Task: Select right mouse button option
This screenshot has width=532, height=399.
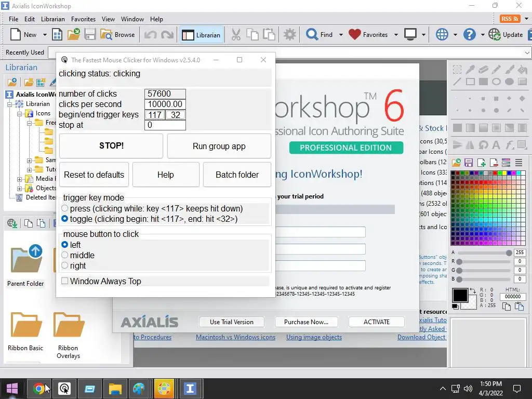Action: click(x=65, y=265)
